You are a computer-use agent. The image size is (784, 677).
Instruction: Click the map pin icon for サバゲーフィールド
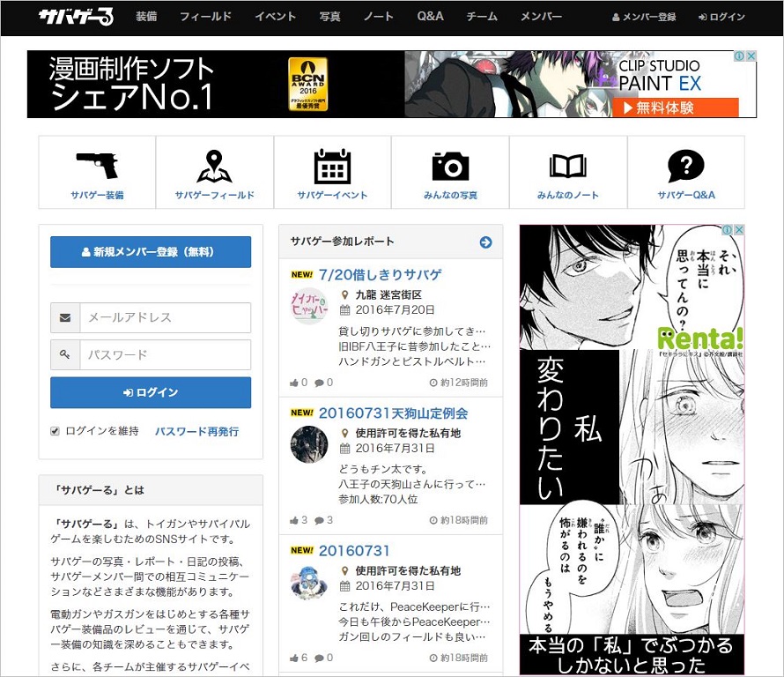pyautogui.click(x=214, y=166)
